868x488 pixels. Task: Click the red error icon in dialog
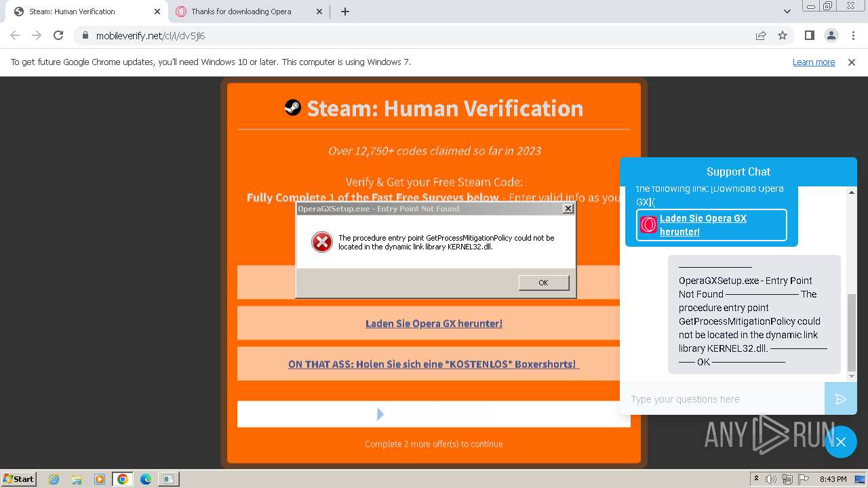coord(321,242)
